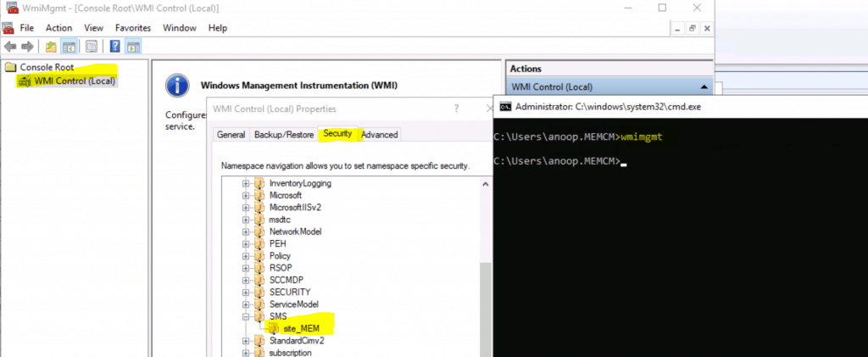Click the PEH namespace folder icon
The image size is (868, 357).
(259, 243)
